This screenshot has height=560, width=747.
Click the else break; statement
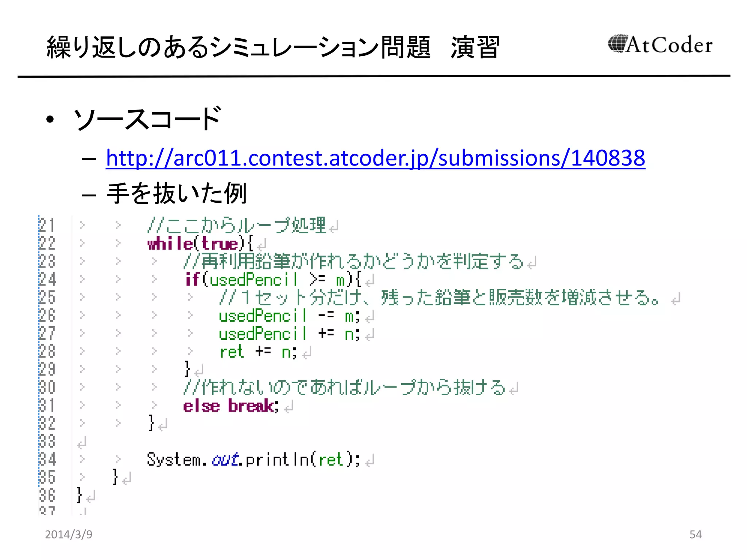(x=231, y=406)
